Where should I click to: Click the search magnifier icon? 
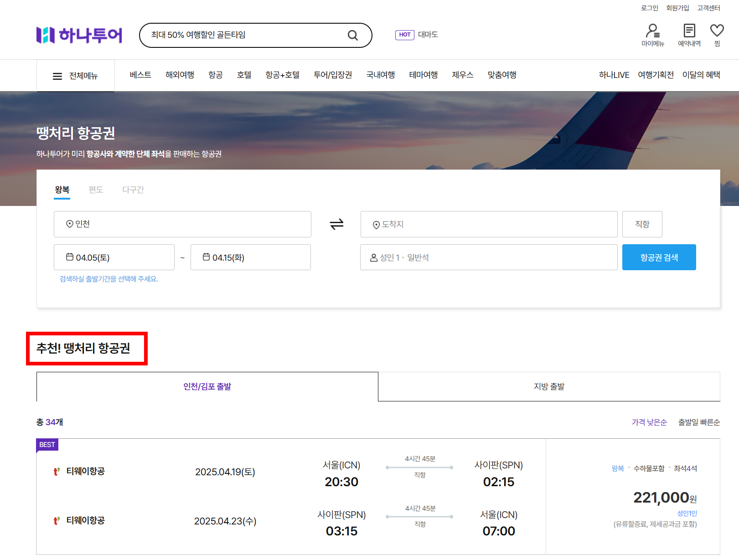[353, 35]
